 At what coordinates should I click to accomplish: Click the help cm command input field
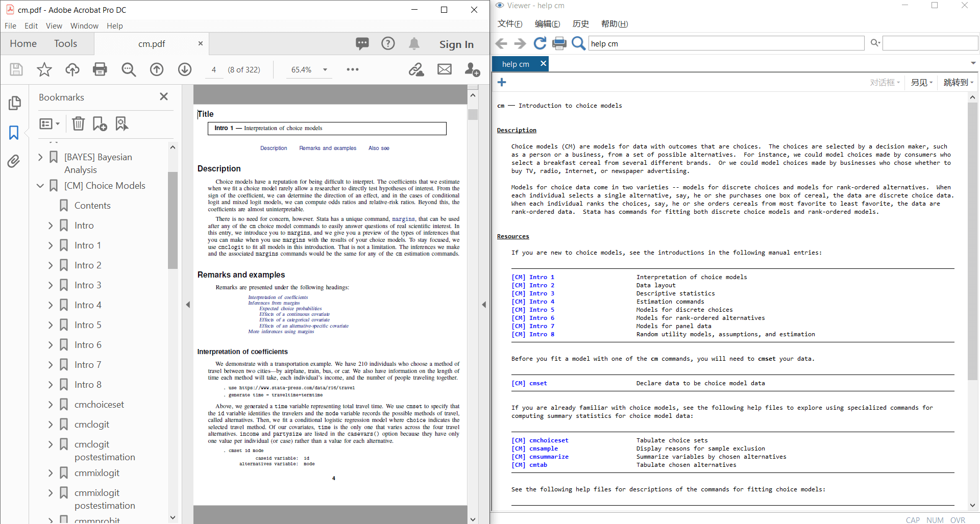(x=726, y=43)
